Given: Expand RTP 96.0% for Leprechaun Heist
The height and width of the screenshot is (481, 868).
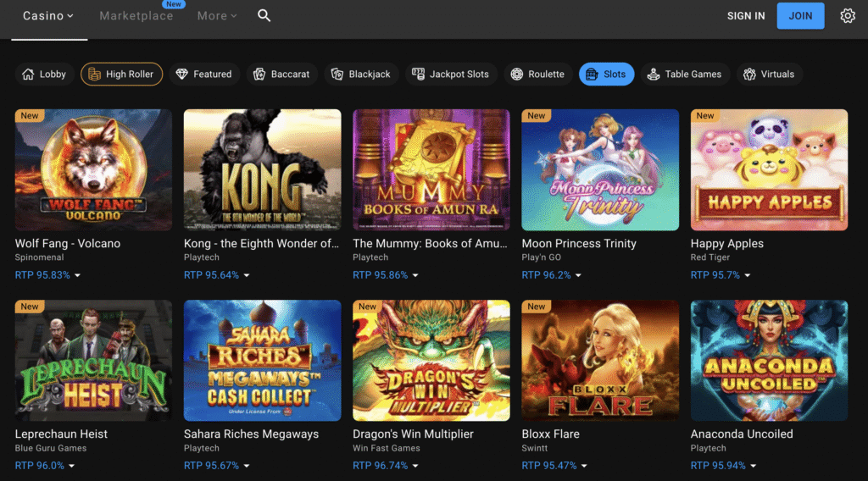Looking at the screenshot, I should pyautogui.click(x=45, y=466).
